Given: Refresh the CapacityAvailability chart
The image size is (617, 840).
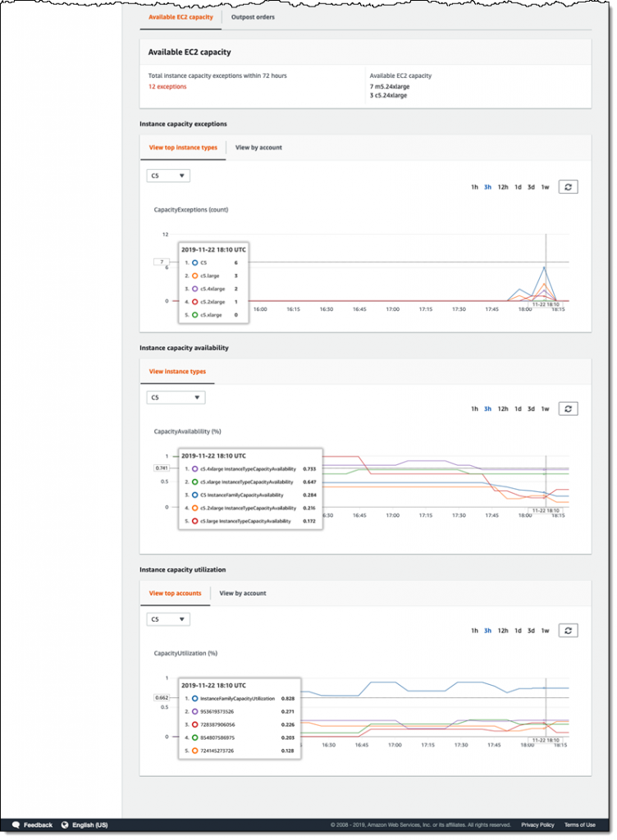Looking at the screenshot, I should (568, 409).
